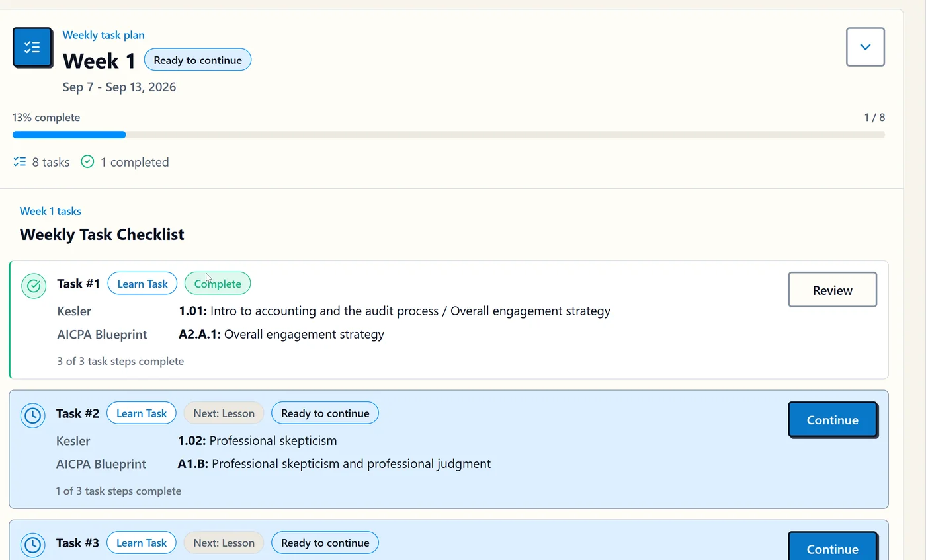Click the 'Learn Task' tag on Task #3
The width and height of the screenshot is (926, 560).
(x=142, y=543)
